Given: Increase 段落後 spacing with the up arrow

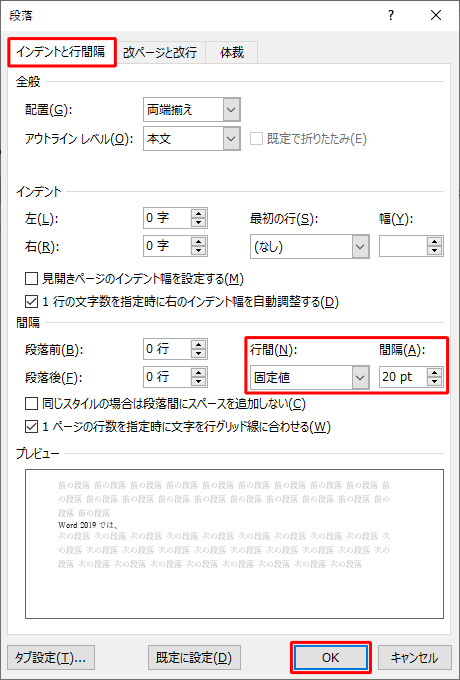Looking at the screenshot, I should tap(199, 372).
